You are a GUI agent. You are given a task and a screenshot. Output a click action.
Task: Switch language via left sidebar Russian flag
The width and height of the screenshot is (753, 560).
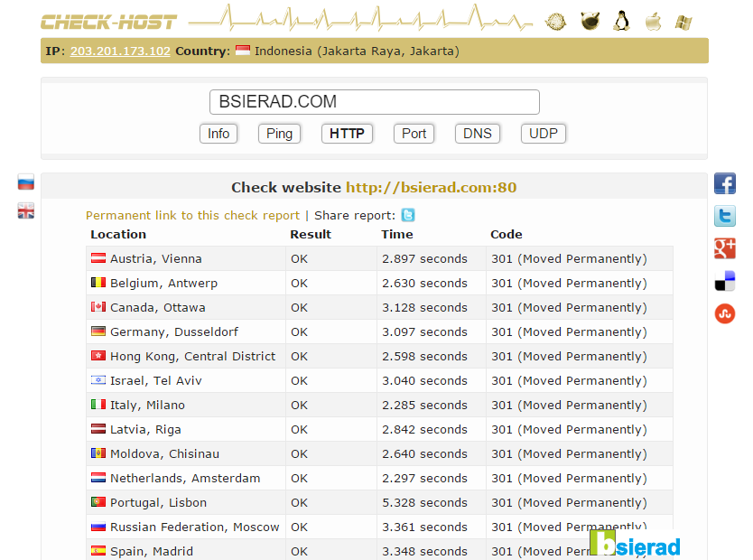click(26, 182)
